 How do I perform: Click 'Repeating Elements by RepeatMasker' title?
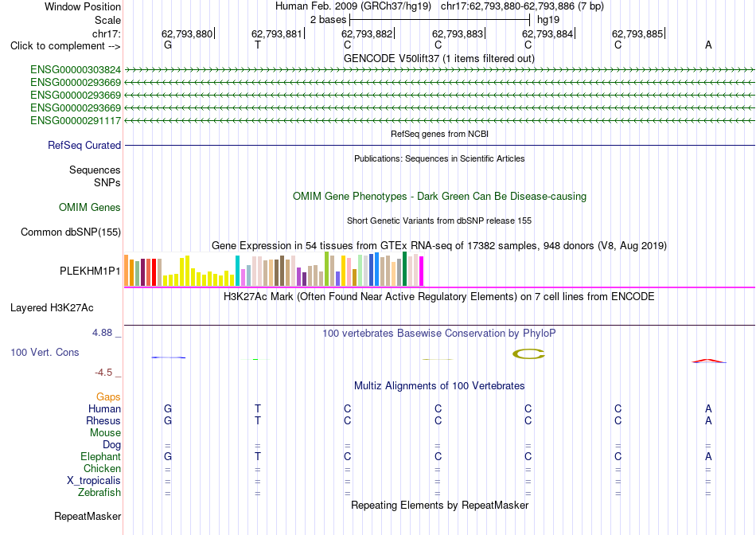[439, 505]
